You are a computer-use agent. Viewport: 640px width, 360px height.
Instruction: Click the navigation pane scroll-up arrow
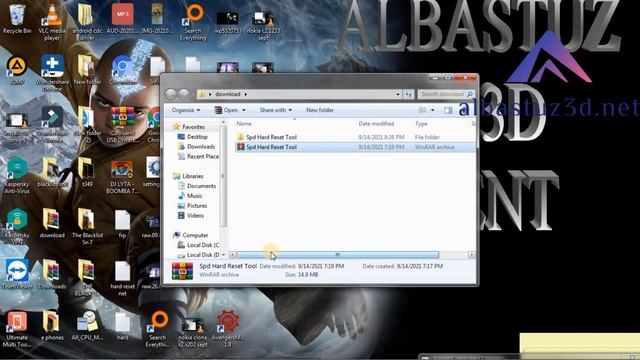click(x=223, y=122)
